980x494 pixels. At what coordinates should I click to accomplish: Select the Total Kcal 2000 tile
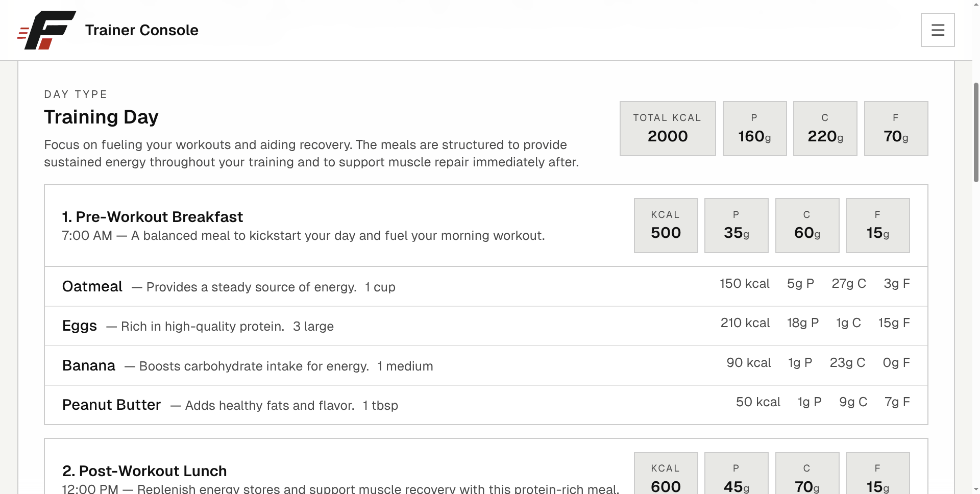(668, 129)
